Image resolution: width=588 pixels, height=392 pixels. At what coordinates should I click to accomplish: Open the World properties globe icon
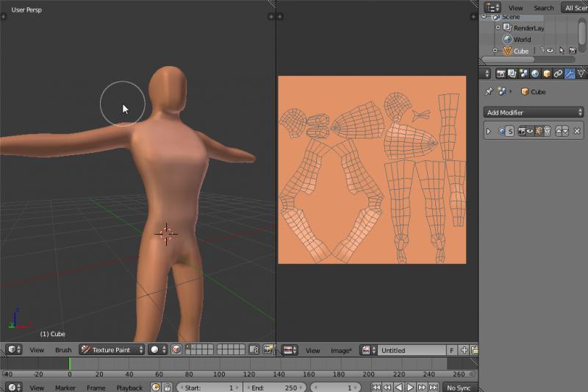[534, 74]
